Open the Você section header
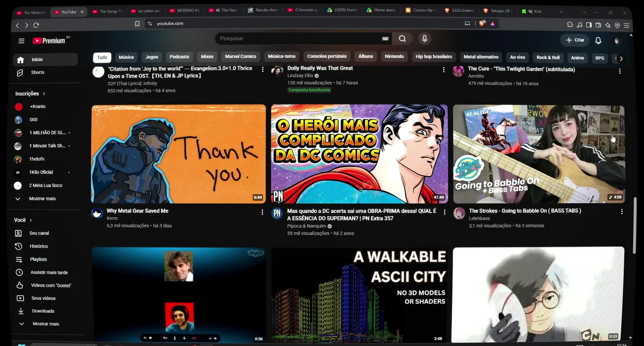The height and width of the screenshot is (346, 644). pyautogui.click(x=23, y=220)
